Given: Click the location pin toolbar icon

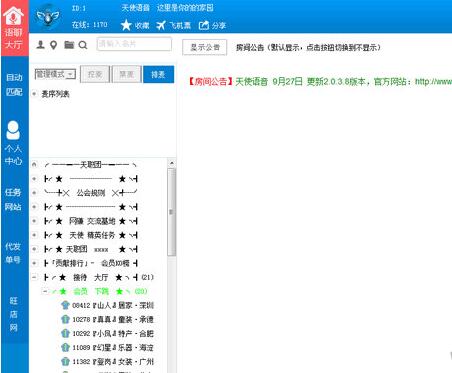Looking at the screenshot, I should (53, 45).
